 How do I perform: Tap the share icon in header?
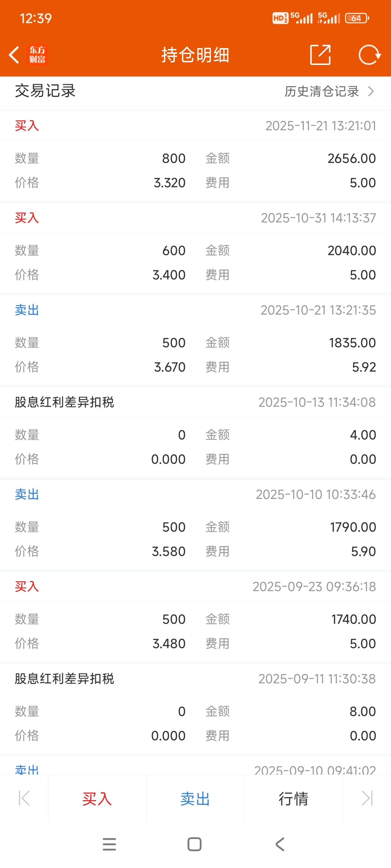[320, 55]
